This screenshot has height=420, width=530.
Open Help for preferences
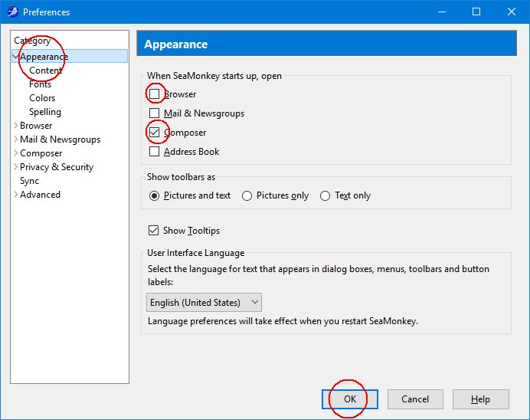481,399
